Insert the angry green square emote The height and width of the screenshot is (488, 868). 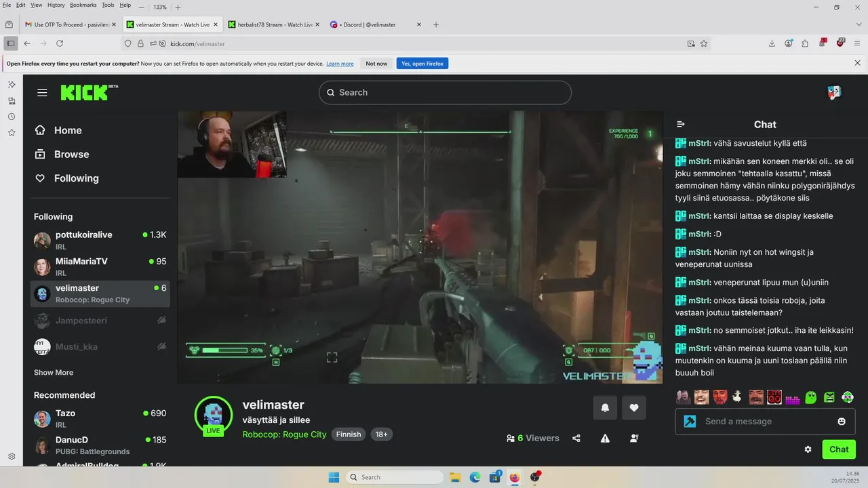click(x=829, y=397)
